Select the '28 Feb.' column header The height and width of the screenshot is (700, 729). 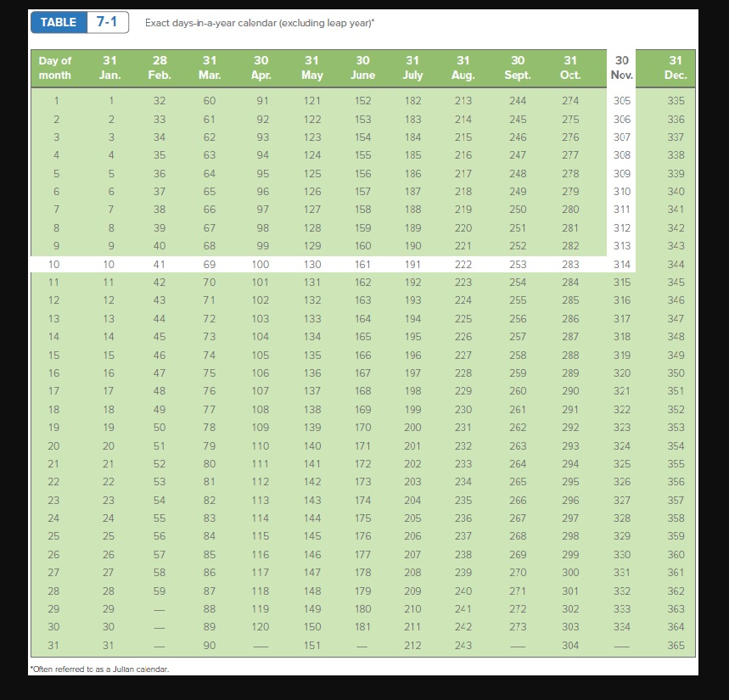160,67
